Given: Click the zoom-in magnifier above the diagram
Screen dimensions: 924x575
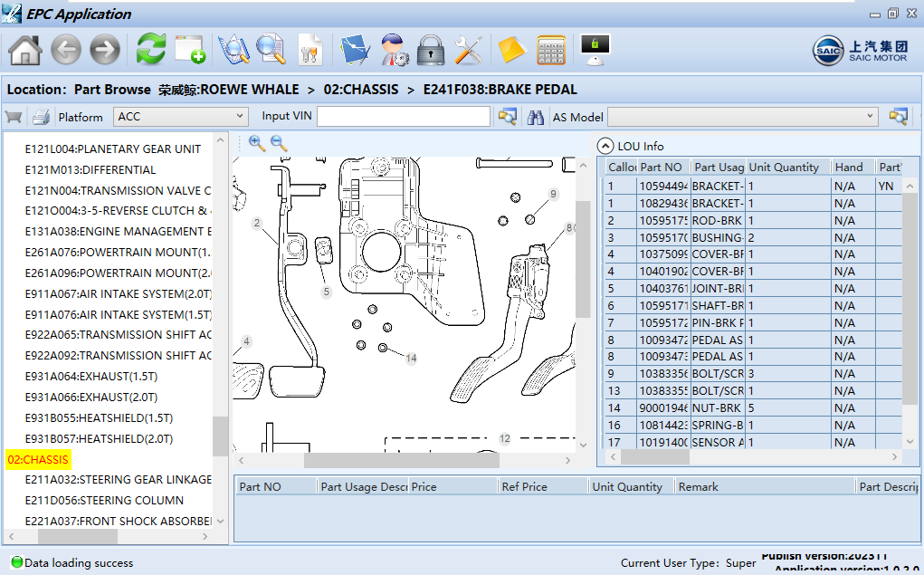Looking at the screenshot, I should pyautogui.click(x=256, y=142).
